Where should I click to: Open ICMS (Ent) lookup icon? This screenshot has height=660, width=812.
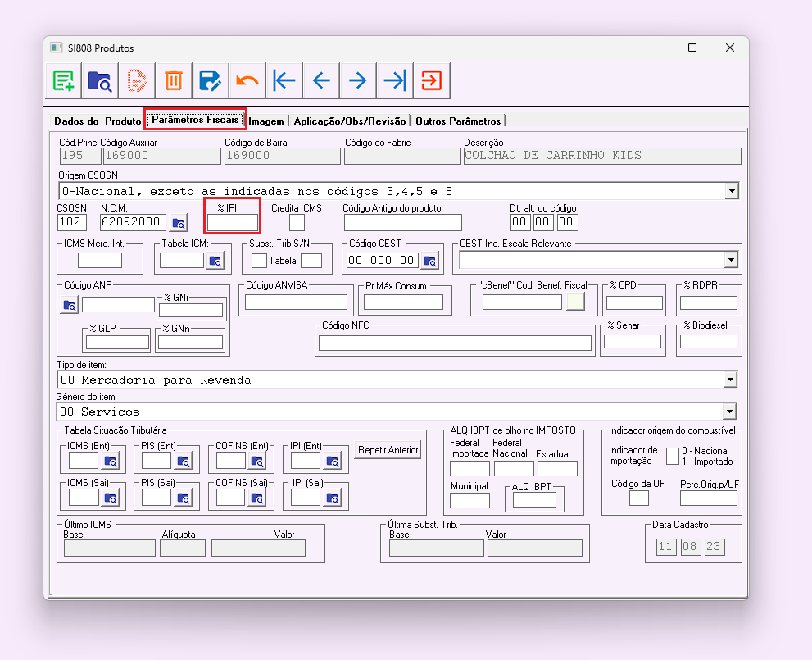(111, 461)
